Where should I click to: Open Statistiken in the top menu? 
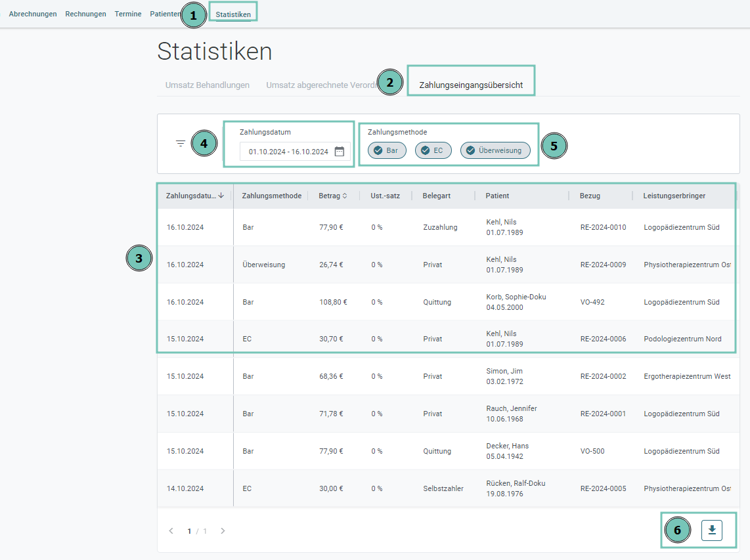233,14
